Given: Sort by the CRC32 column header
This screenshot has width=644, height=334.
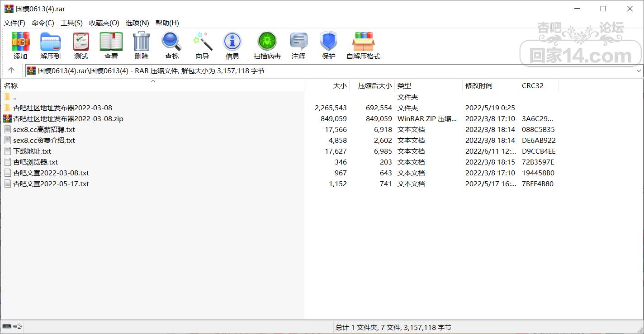Looking at the screenshot, I should pyautogui.click(x=539, y=85).
